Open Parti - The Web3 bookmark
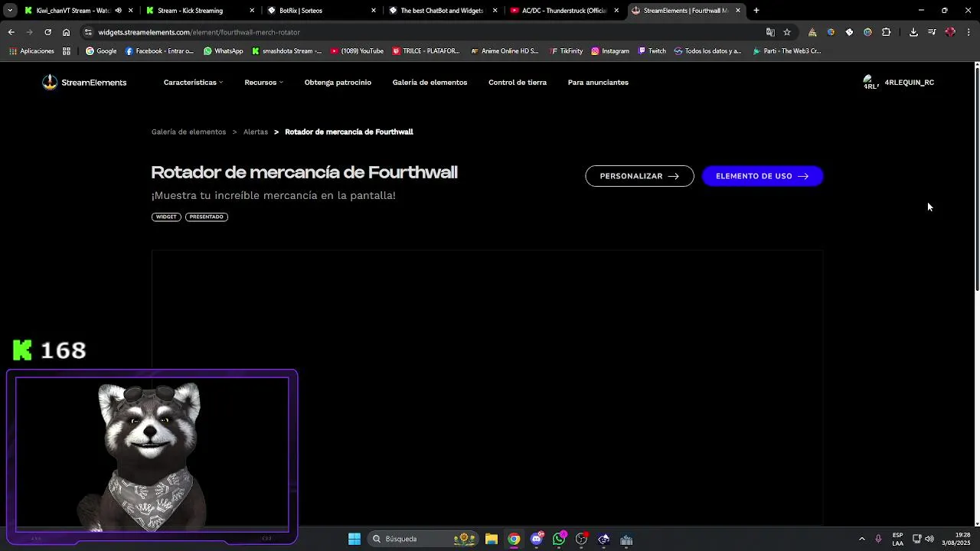 pos(786,51)
